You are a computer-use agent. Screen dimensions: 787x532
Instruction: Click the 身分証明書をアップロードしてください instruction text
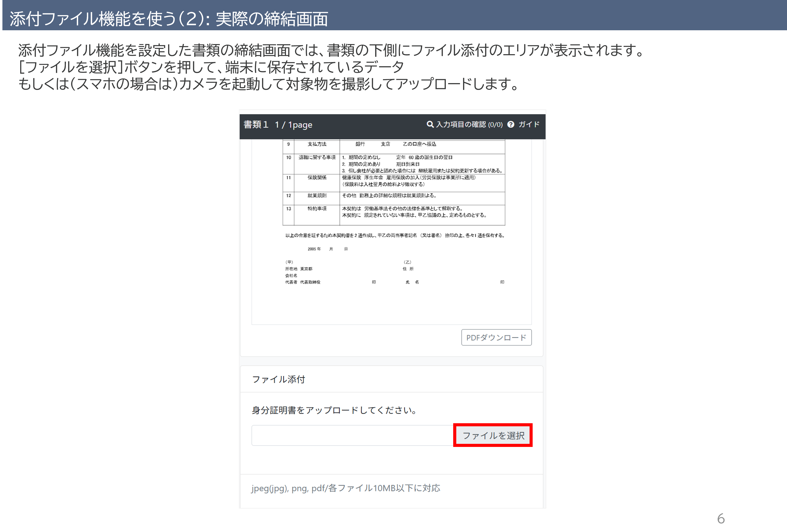tap(334, 410)
